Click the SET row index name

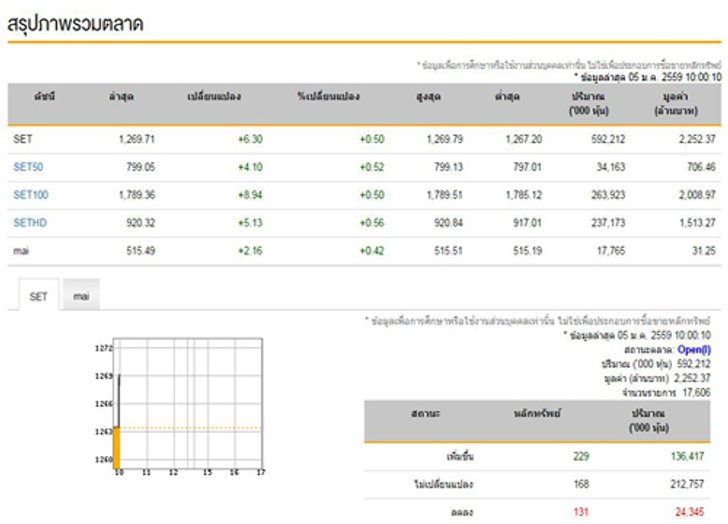tap(23, 139)
